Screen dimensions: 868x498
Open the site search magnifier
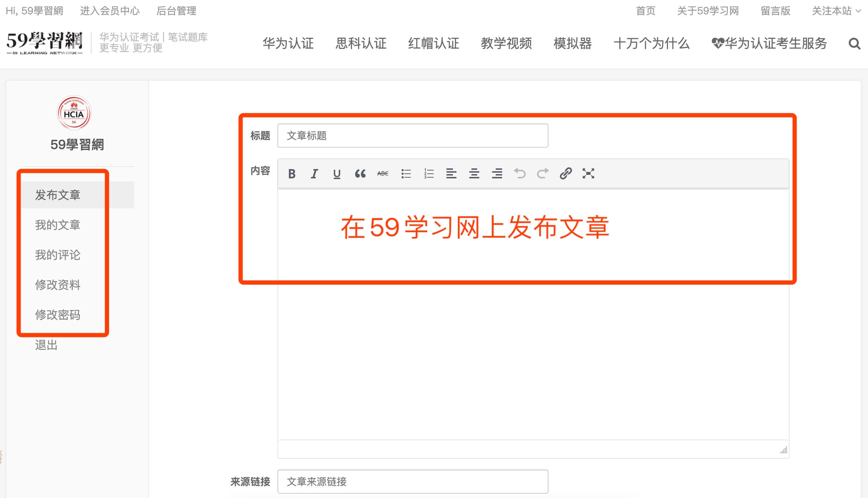point(854,44)
